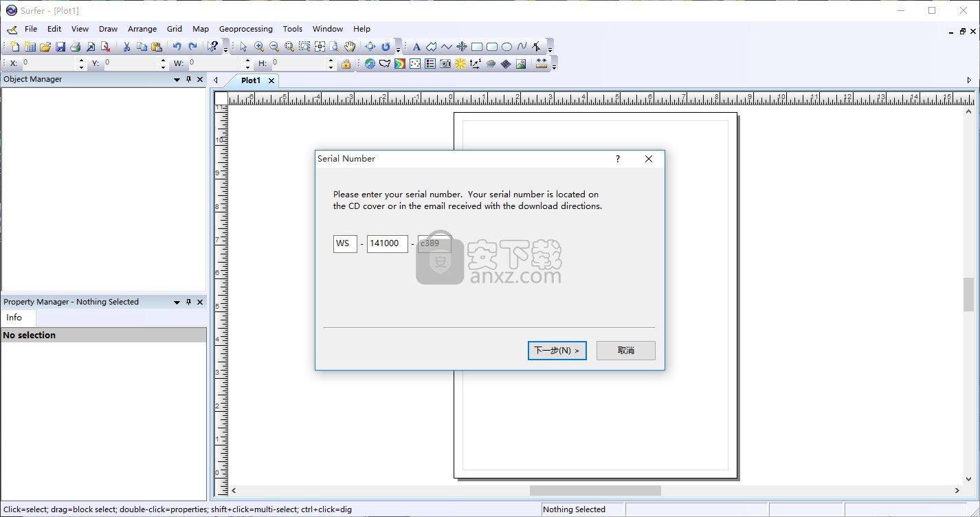Expand the view toolbar options
The image size is (980, 517).
pyautogui.click(x=398, y=49)
